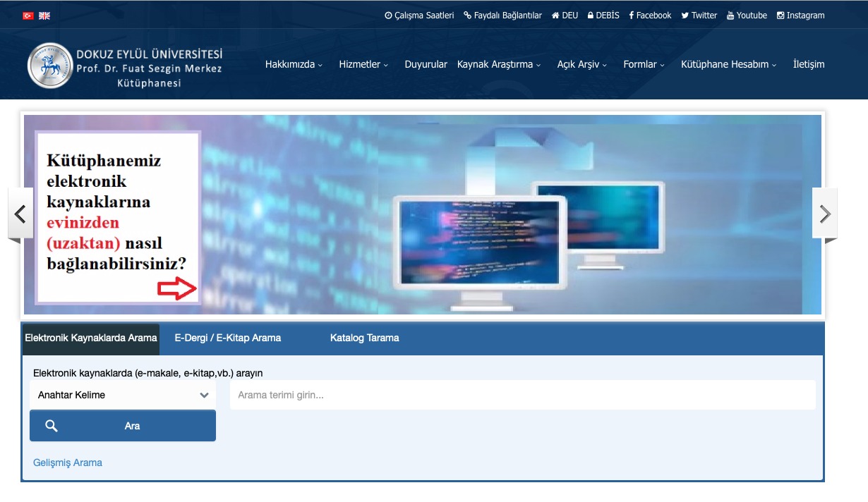The image size is (868, 502).
Task: Click the remote access banner image
Action: (423, 214)
